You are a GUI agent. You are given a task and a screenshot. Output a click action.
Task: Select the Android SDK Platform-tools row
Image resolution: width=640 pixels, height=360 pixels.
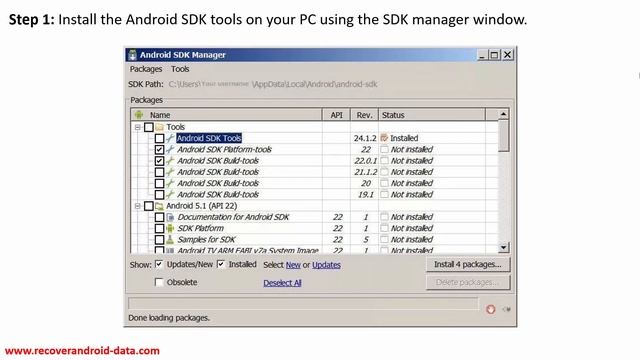pyautogui.click(x=314, y=150)
